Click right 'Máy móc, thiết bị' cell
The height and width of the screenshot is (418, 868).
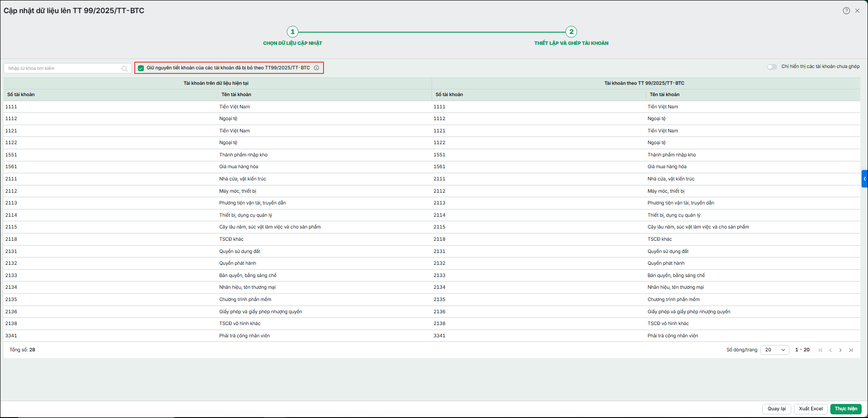tap(666, 191)
